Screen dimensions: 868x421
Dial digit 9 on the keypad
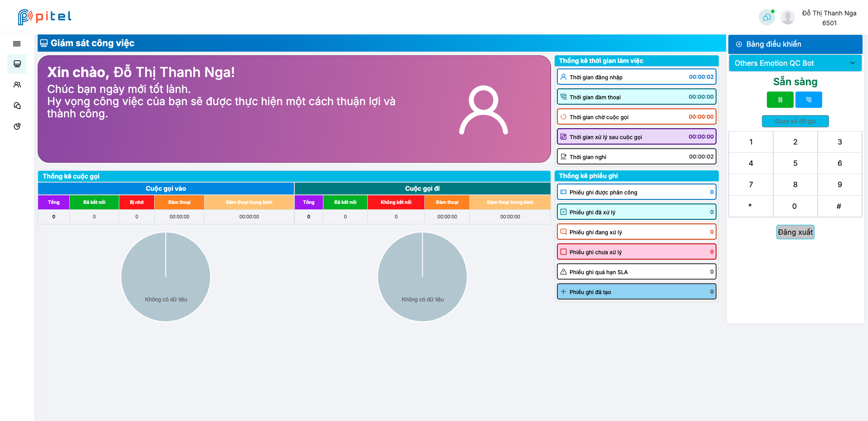click(x=839, y=184)
